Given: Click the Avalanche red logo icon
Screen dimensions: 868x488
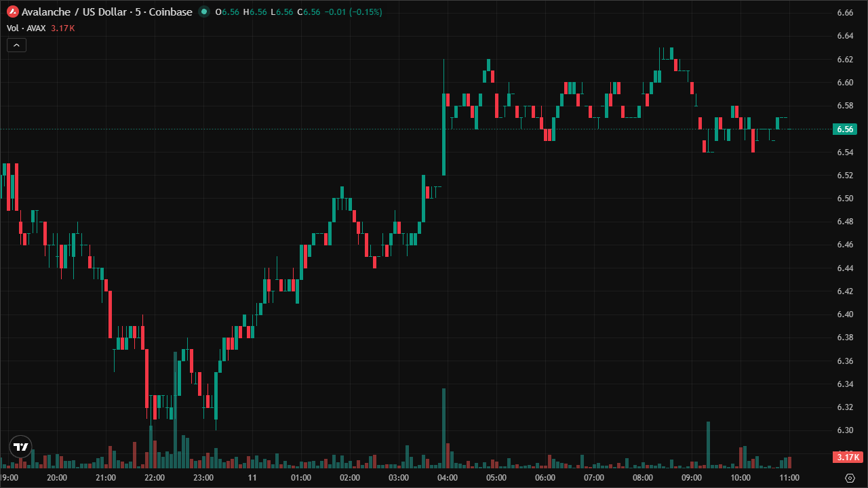Looking at the screenshot, I should tap(12, 12).
